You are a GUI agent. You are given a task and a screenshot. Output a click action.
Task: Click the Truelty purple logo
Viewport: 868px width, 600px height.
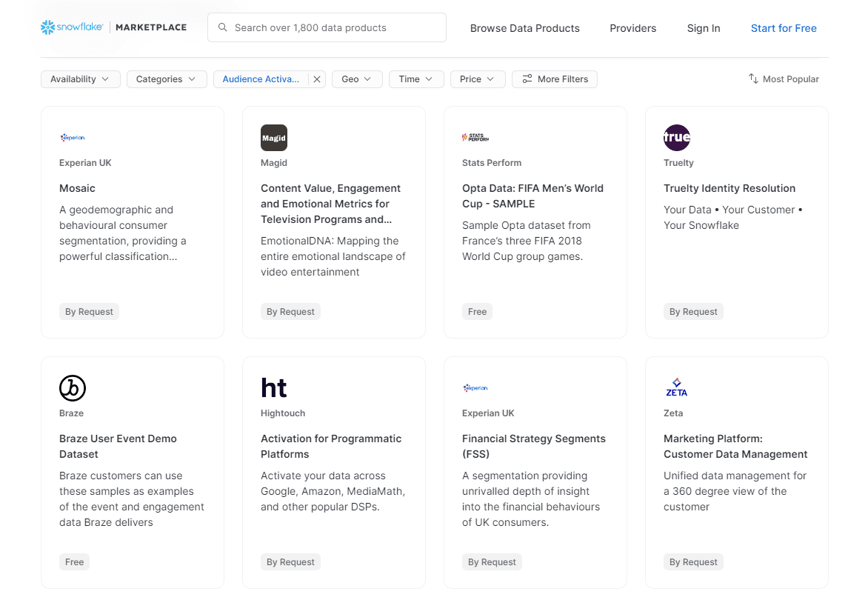[x=676, y=137]
